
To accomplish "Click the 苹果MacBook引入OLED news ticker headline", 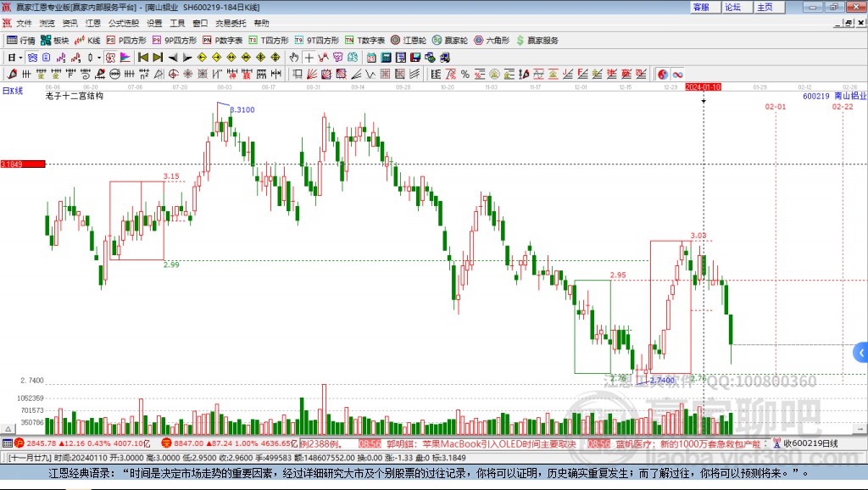I will tap(481, 443).
